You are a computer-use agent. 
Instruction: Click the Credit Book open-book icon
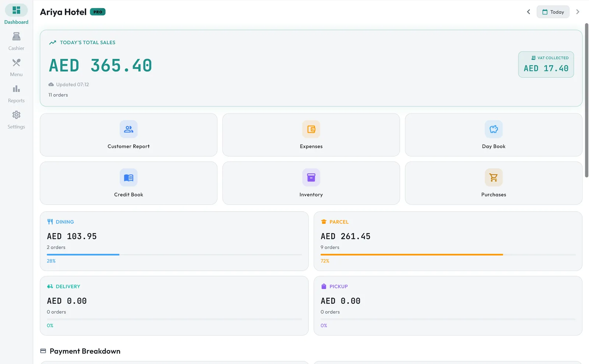[x=128, y=178]
